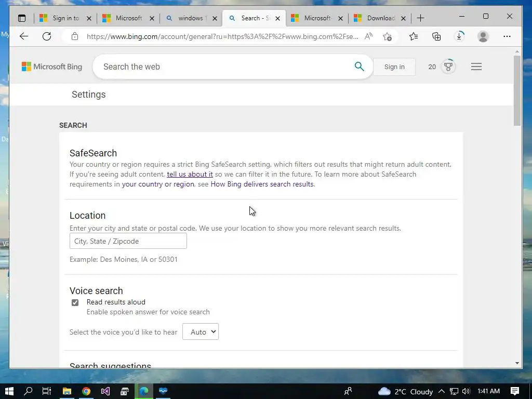Show hidden system tray icons
The width and height of the screenshot is (532, 399).
pos(442,392)
